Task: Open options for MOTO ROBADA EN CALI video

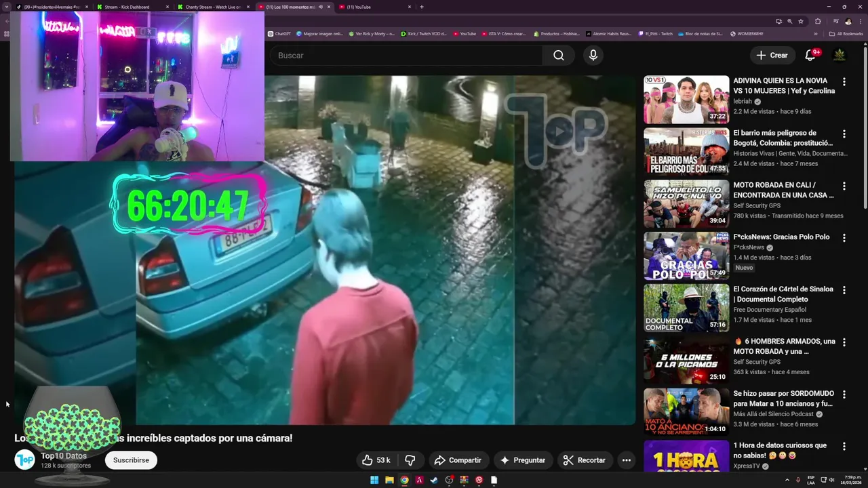Action: pos(844,186)
